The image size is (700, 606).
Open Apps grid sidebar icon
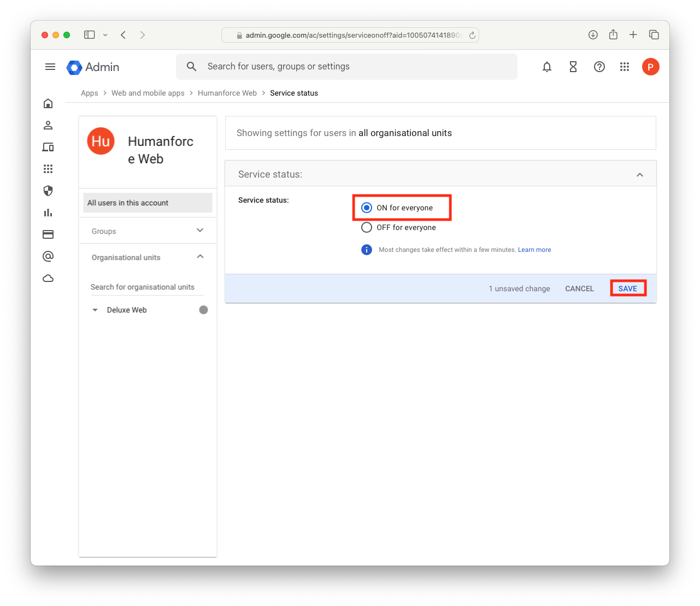click(48, 169)
